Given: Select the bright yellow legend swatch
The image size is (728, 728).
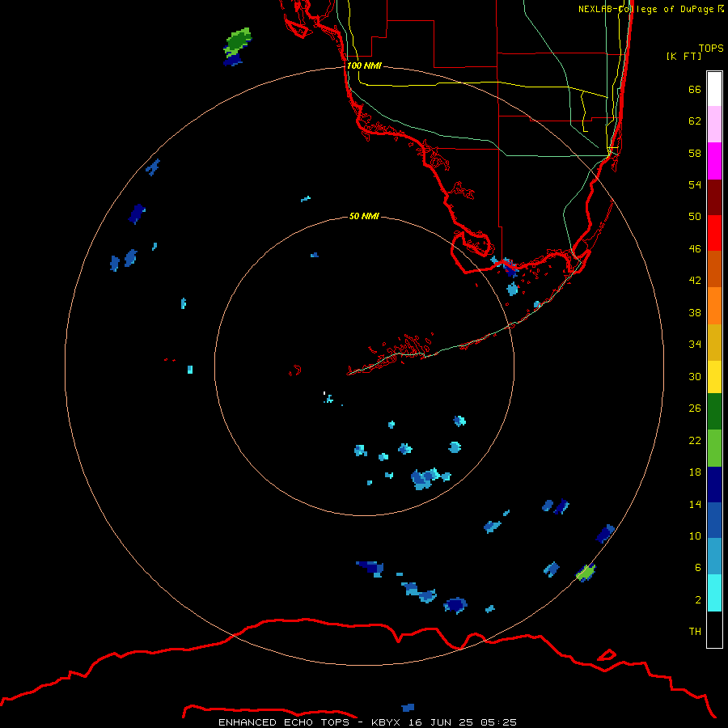Looking at the screenshot, I should point(714,377).
